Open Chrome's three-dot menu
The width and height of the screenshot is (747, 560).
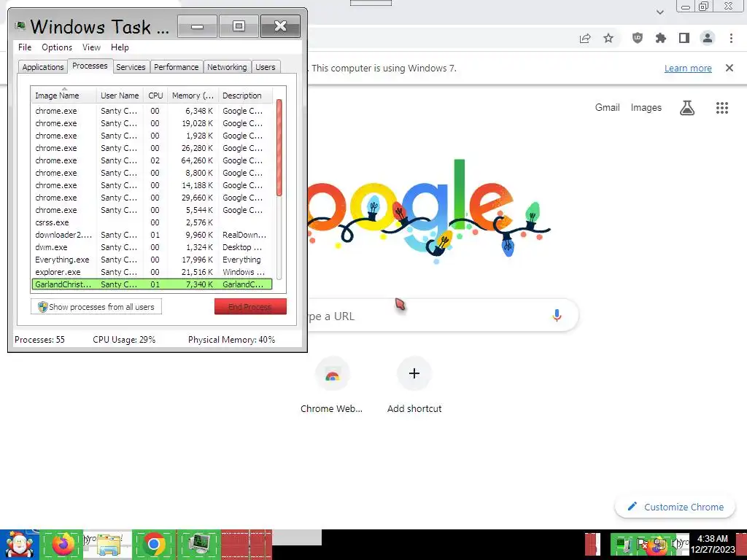[x=731, y=38]
